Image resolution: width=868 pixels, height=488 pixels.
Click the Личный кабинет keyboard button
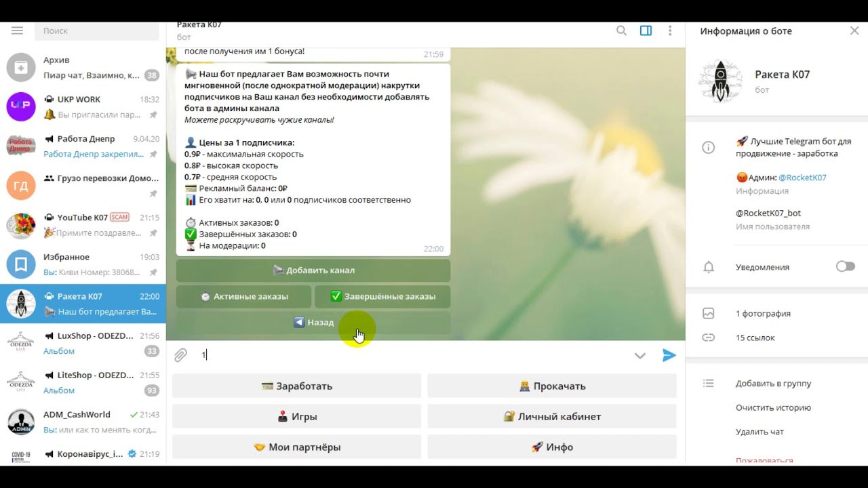(552, 416)
